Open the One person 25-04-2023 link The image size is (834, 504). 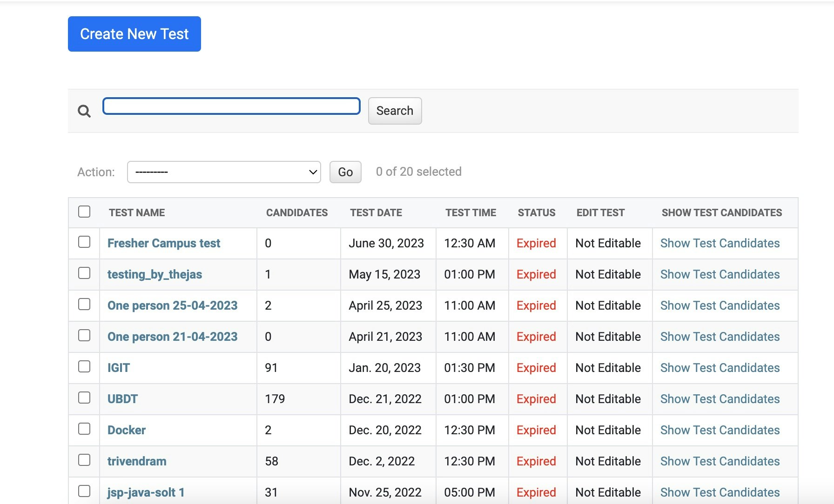(x=173, y=305)
